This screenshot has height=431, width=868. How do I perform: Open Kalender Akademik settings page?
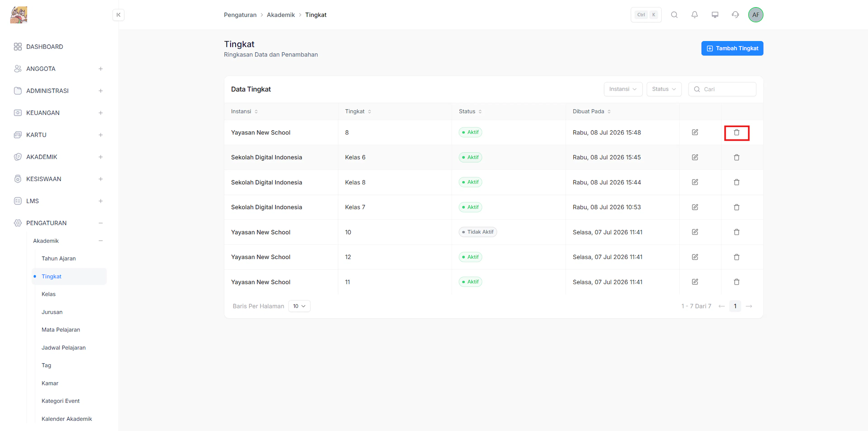[67, 419]
